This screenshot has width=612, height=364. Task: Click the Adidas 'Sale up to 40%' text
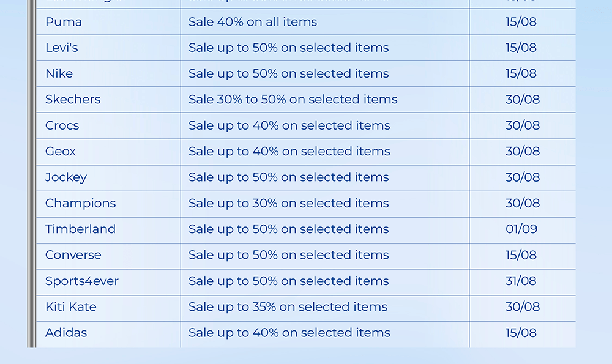[x=289, y=333]
